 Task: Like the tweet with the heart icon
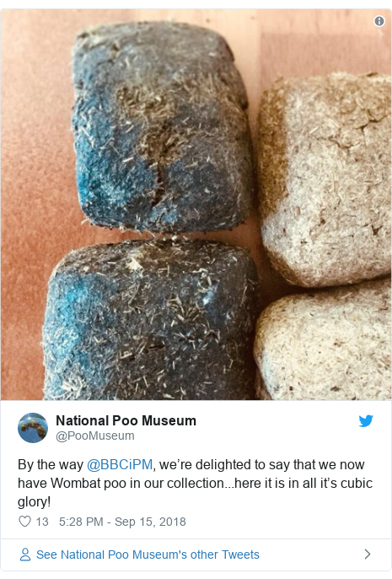(24, 522)
